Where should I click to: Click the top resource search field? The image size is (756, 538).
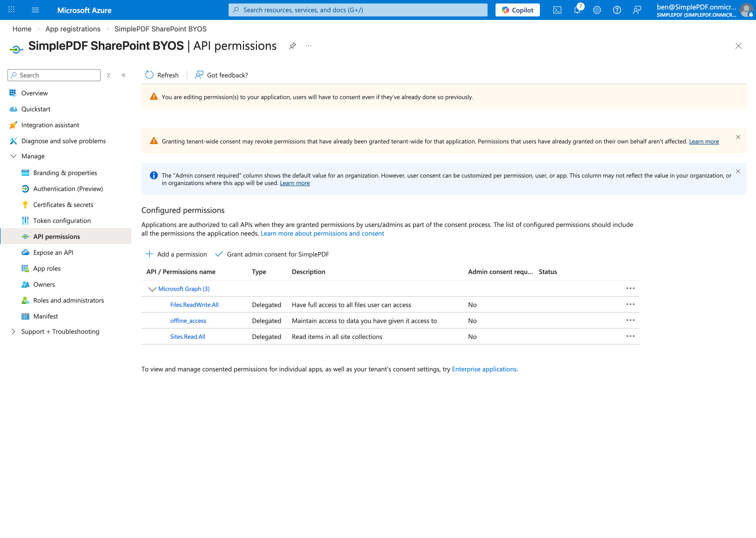click(358, 10)
